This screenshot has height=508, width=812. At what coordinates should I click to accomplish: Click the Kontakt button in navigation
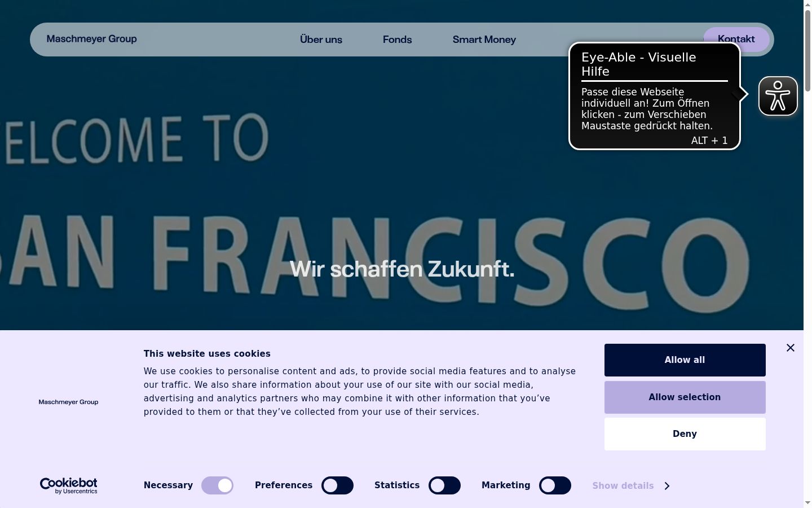(736, 39)
